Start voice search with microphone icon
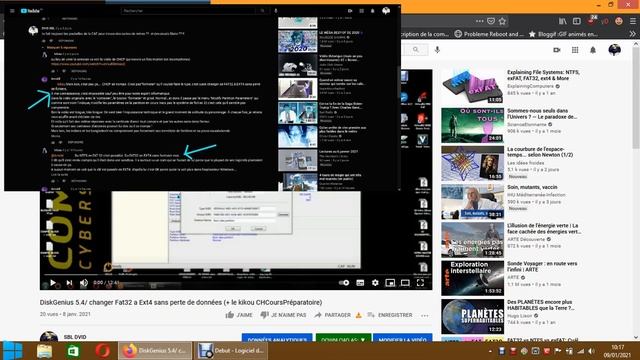Viewport: 640px width, 360px height. (437, 50)
